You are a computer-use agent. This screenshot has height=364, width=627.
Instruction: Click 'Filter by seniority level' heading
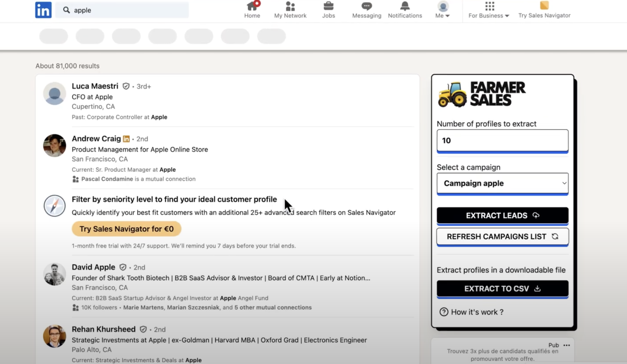(174, 199)
